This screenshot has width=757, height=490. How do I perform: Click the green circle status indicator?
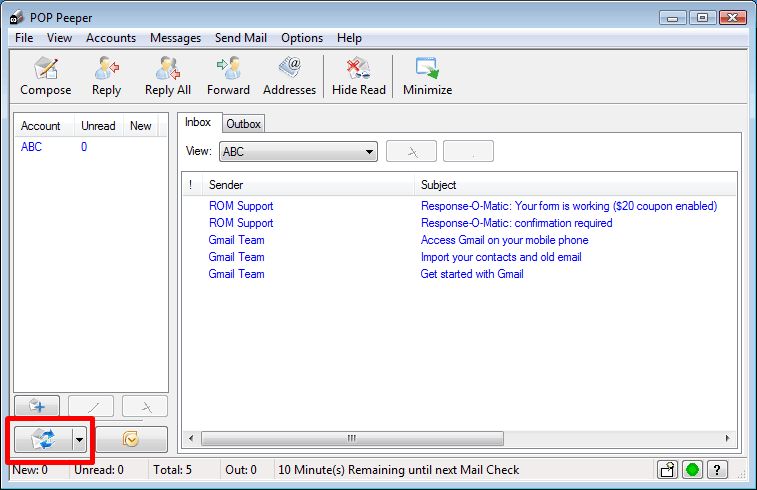(692, 469)
